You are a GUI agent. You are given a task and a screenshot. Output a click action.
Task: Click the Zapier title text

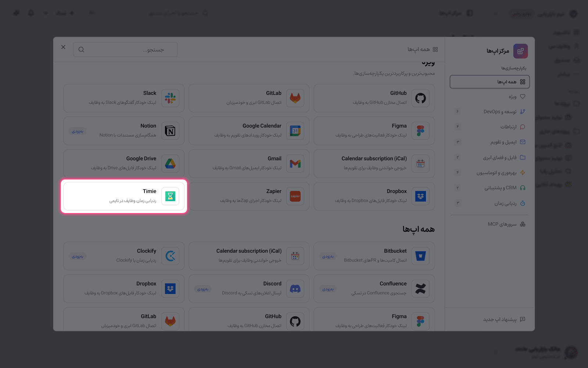click(x=274, y=191)
